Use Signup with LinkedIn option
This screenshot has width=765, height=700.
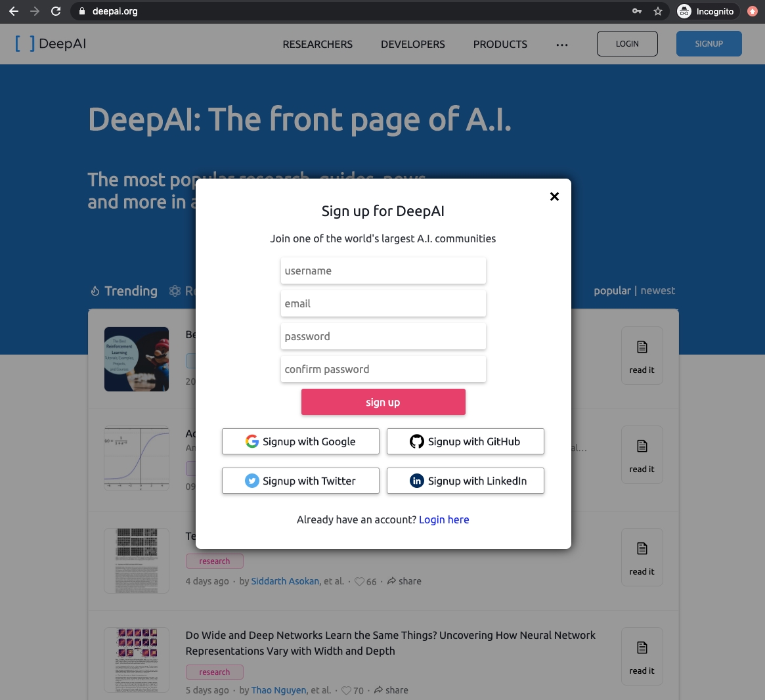[466, 481]
